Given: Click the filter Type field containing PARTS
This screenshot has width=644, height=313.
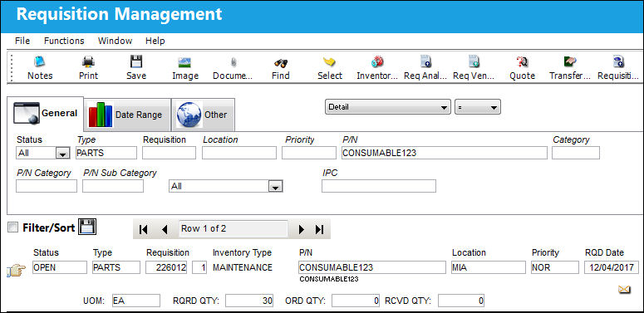Looking at the screenshot, I should point(106,153).
